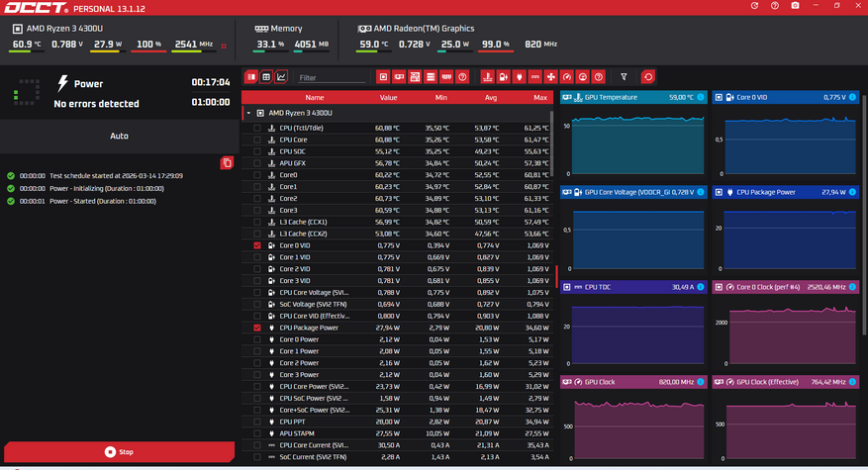Sort table by Value column
The width and height of the screenshot is (868, 470).
[388, 97]
